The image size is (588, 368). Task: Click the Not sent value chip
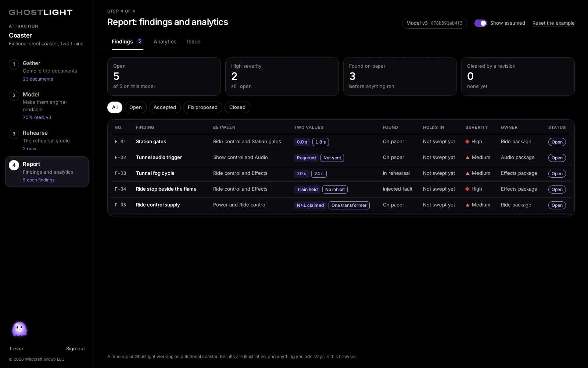[332, 158]
